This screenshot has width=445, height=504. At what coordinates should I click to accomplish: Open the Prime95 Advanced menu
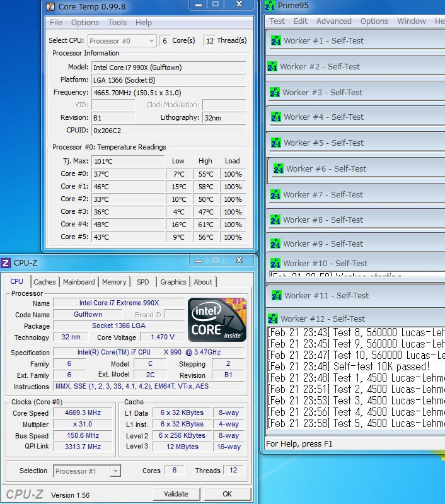333,21
